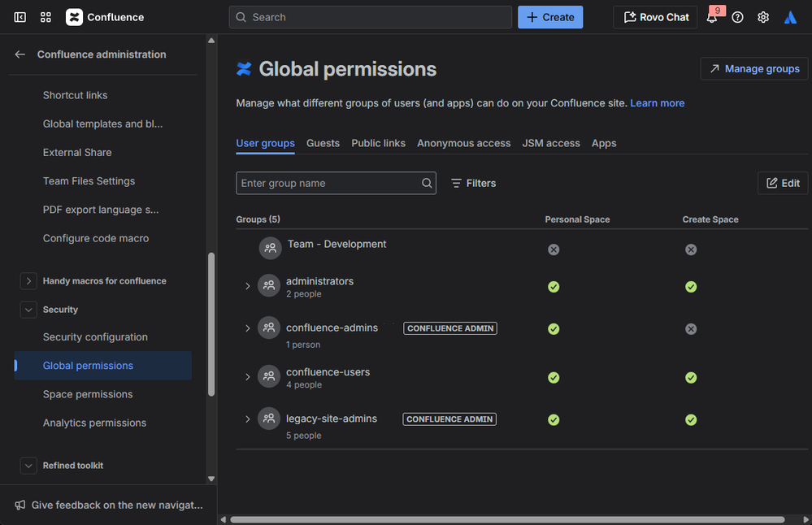The width and height of the screenshot is (812, 525).
Task: Click Personal Space checkmark for legacy-site-admins
Action: [554, 420]
